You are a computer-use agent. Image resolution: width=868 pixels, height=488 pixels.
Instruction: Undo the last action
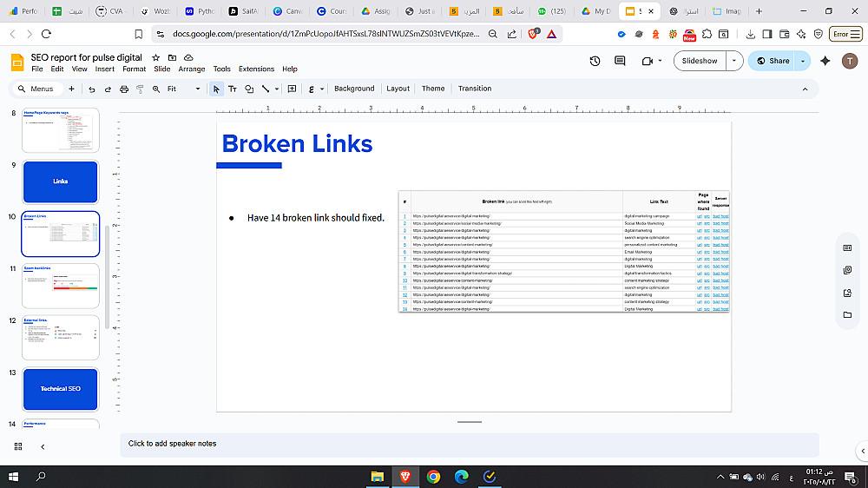[x=92, y=89]
